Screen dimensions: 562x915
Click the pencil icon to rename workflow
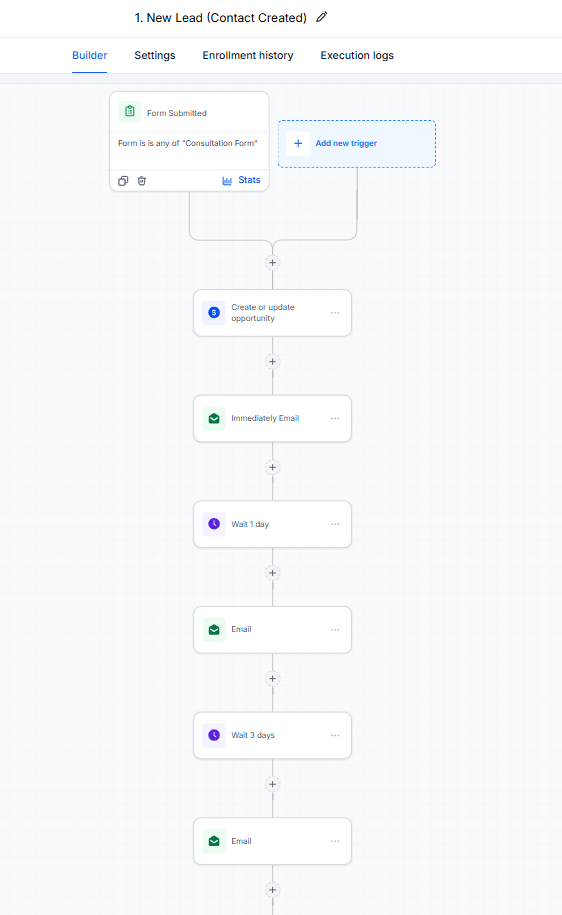coord(322,18)
